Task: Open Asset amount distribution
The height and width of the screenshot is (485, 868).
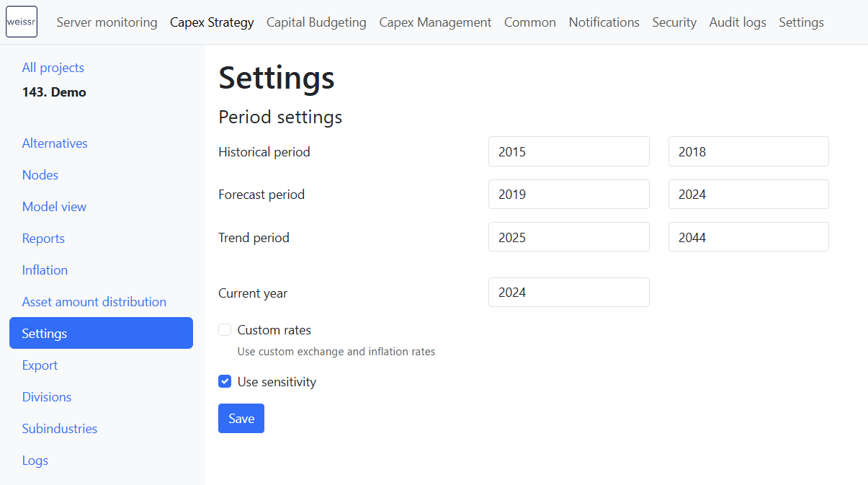Action: click(x=94, y=302)
